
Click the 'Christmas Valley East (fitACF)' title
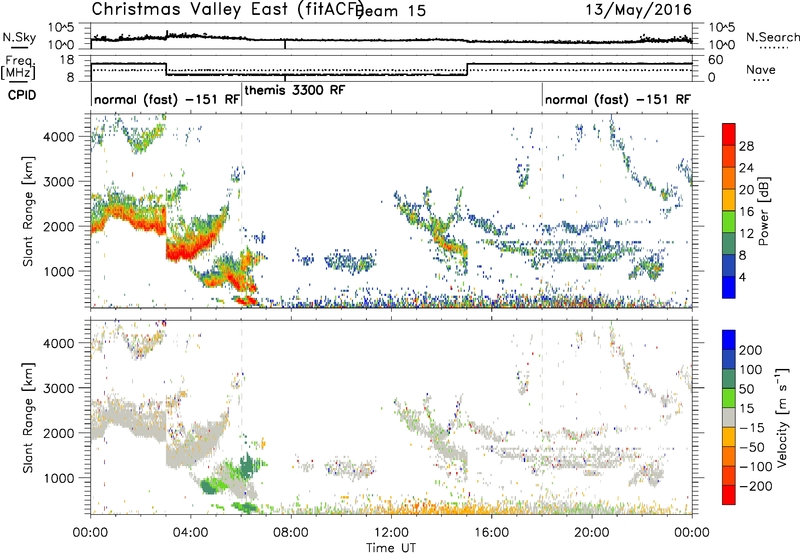click(228, 9)
